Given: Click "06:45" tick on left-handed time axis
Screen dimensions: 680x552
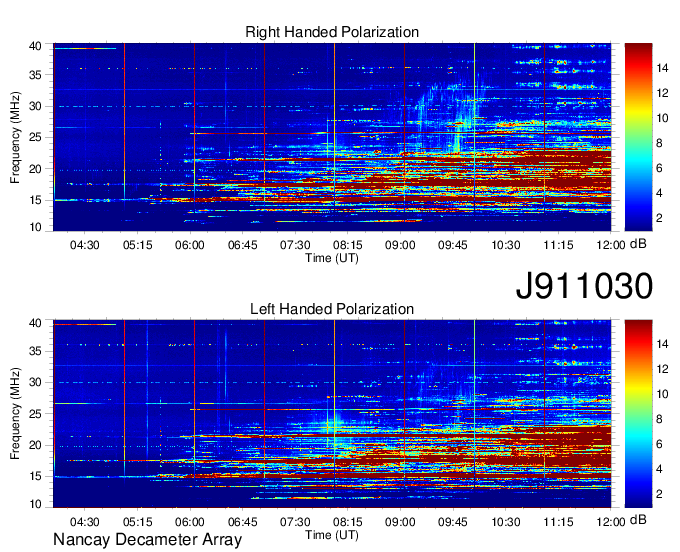Looking at the screenshot, I should [x=242, y=522].
